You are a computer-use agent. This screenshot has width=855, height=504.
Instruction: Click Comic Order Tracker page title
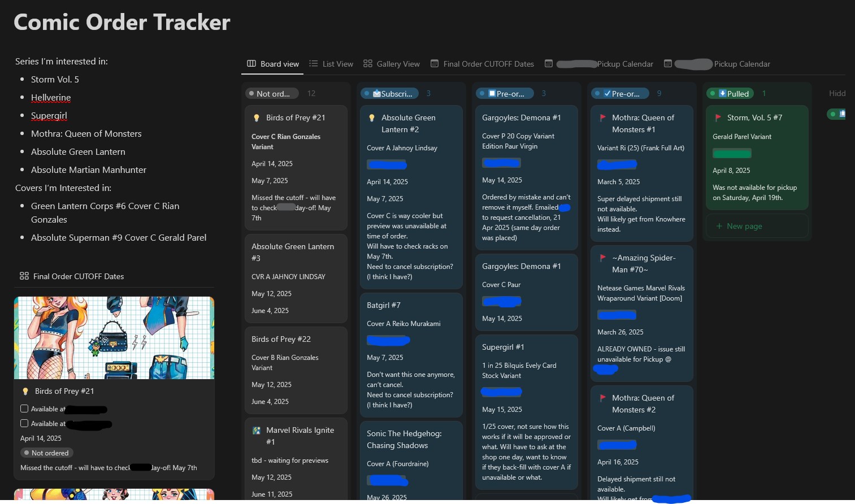point(121,22)
